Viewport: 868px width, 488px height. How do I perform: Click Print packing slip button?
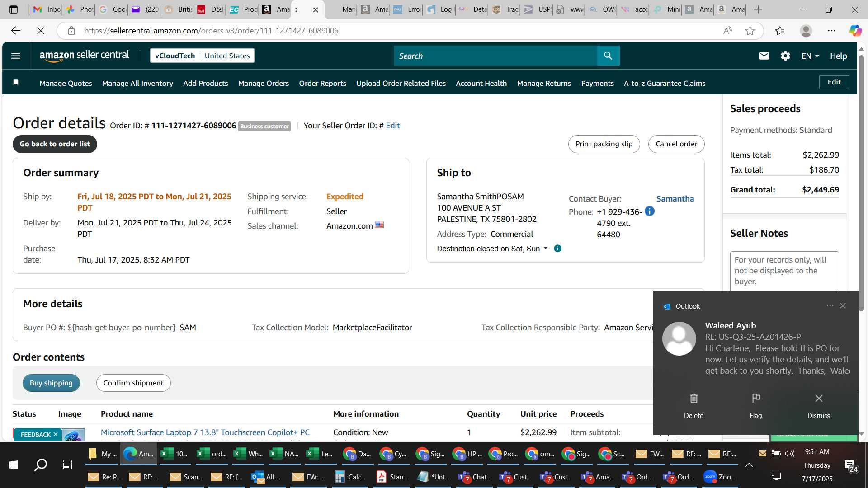604,144
